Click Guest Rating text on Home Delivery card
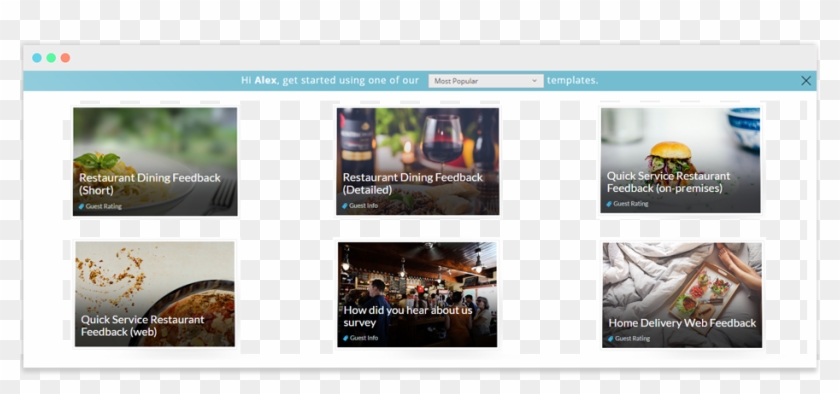This screenshot has width=840, height=394. pyautogui.click(x=633, y=339)
